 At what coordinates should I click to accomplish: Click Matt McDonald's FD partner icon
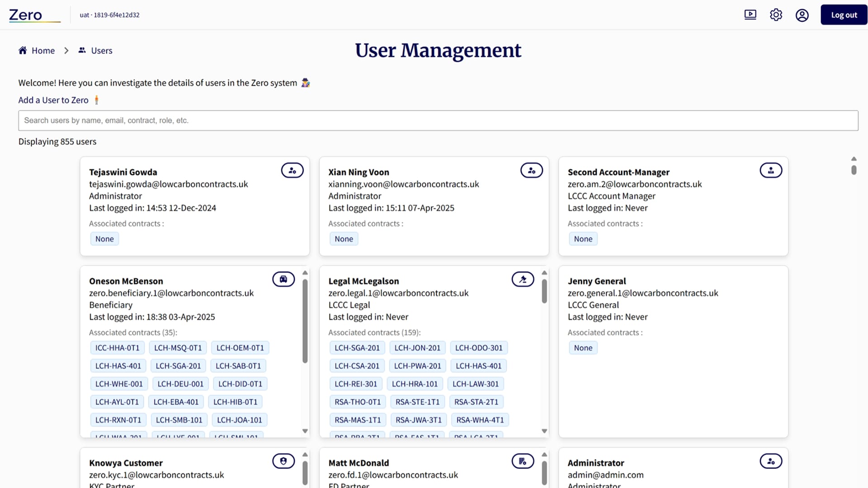523,461
